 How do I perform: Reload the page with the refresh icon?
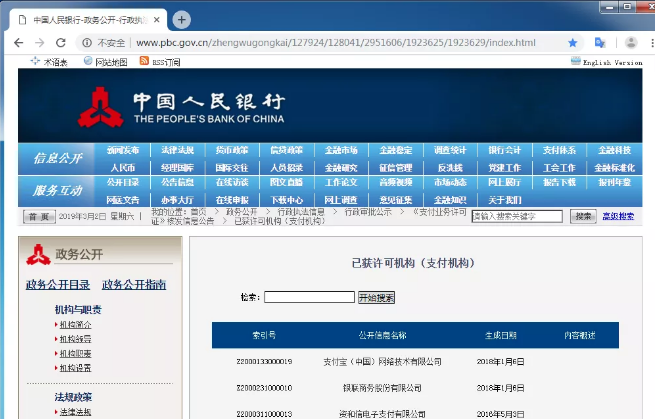60,43
